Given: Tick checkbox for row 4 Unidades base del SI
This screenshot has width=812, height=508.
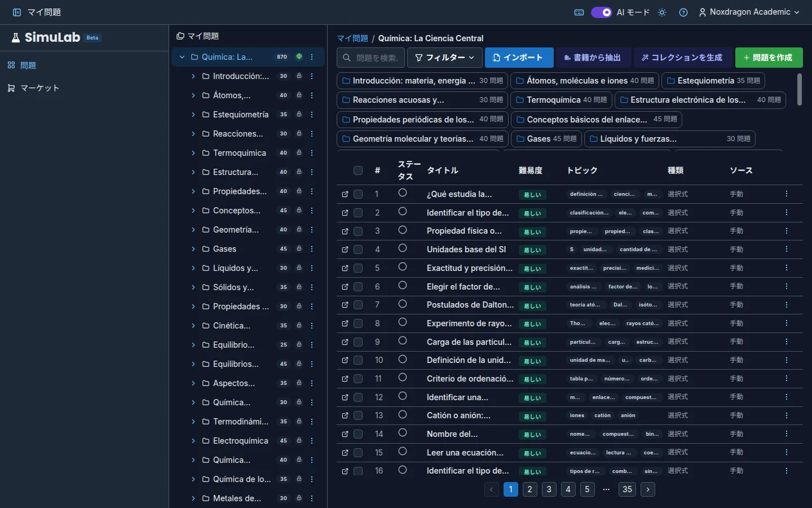Looking at the screenshot, I should click(x=358, y=249).
